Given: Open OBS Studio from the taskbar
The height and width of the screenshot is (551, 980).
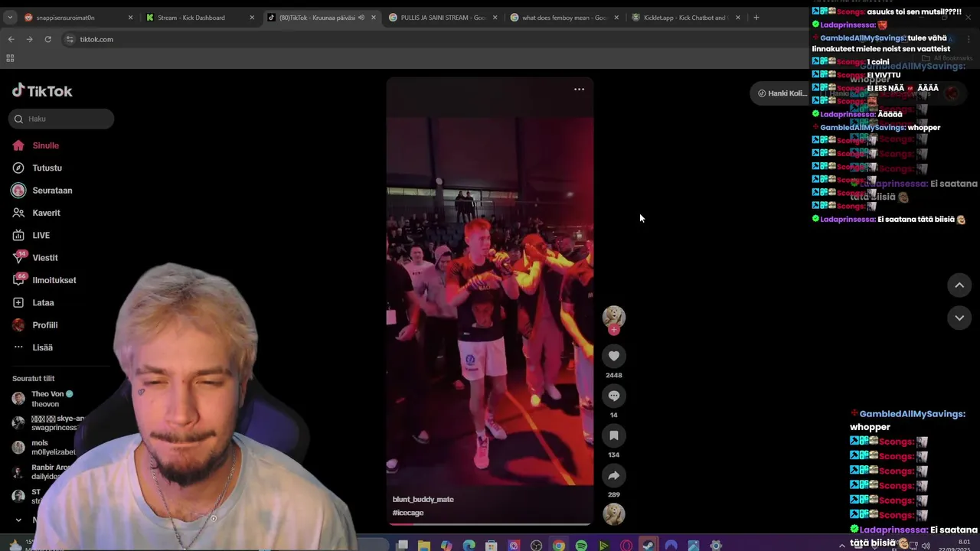Looking at the screenshot, I should (536, 546).
